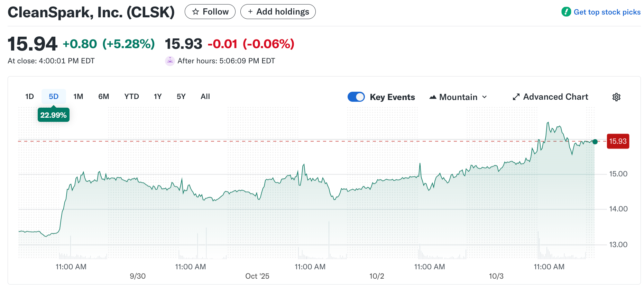Click the green Get top stock picks icon

(566, 12)
